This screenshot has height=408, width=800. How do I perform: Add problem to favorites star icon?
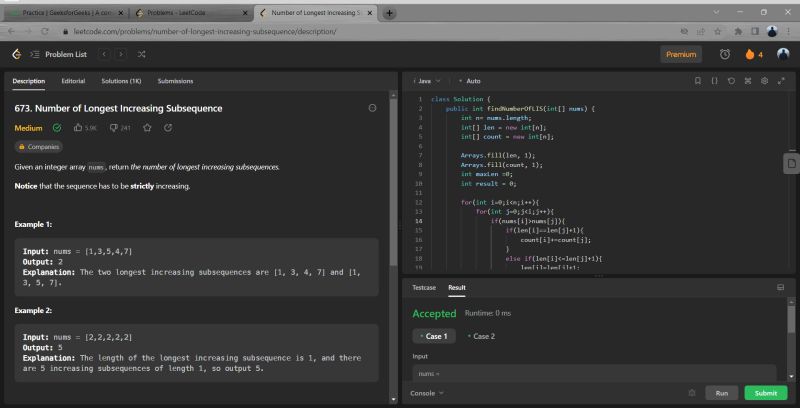tap(147, 128)
